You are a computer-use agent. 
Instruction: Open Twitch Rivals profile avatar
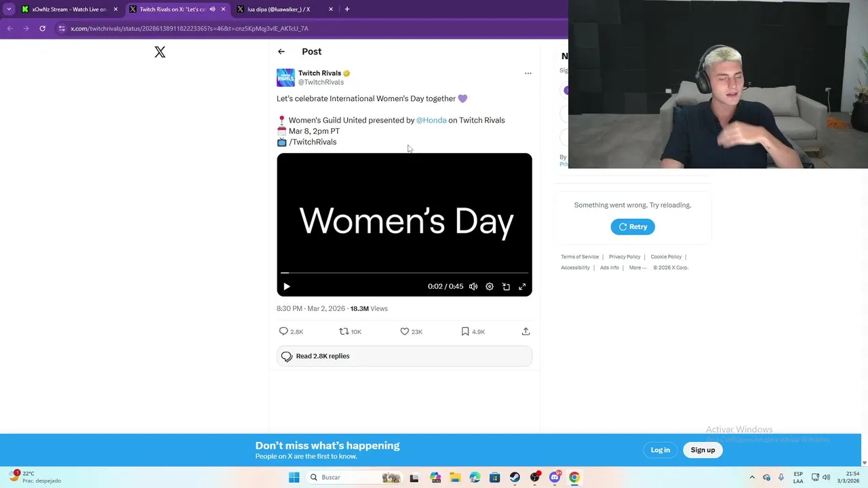tap(285, 77)
